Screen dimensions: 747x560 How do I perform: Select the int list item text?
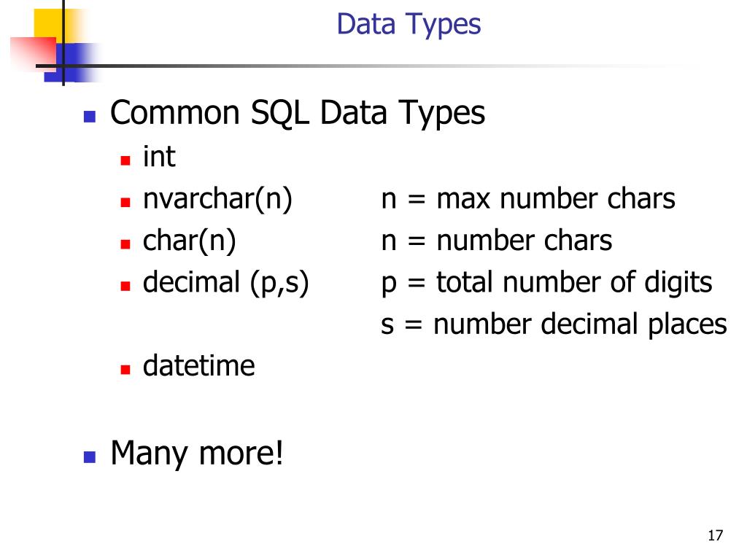click(x=159, y=156)
